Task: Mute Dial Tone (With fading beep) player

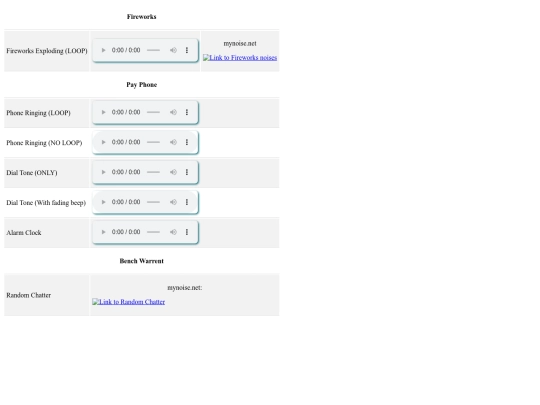Action: (x=173, y=202)
